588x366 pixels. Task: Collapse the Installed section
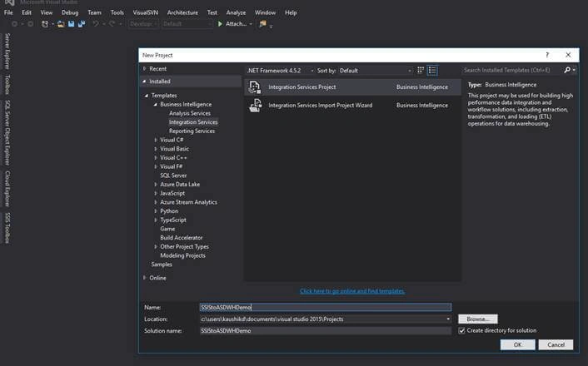point(144,82)
